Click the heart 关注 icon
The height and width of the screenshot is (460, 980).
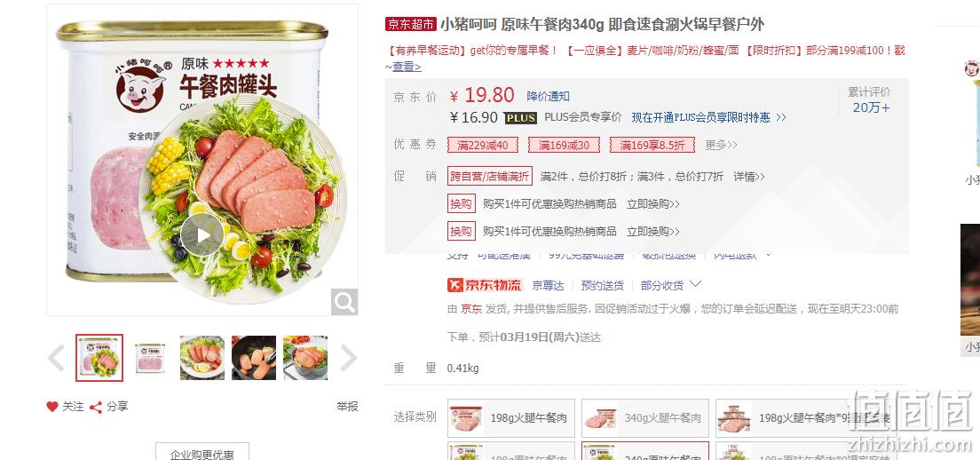coord(52,406)
